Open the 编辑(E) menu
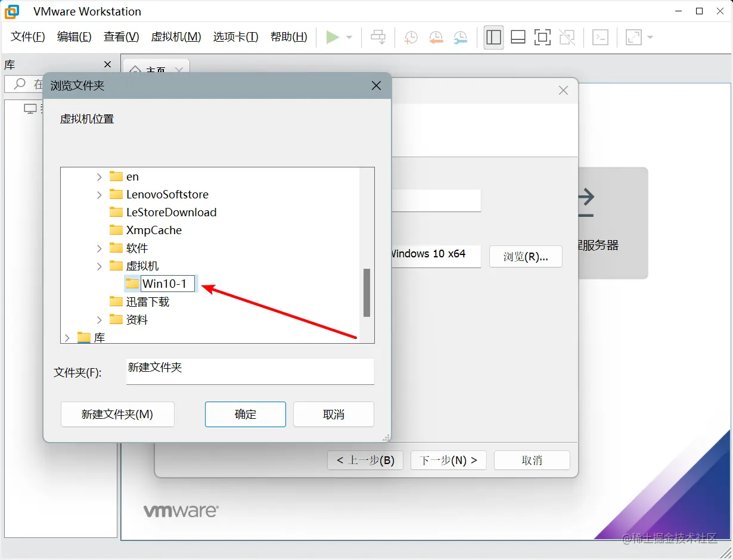 pos(74,37)
